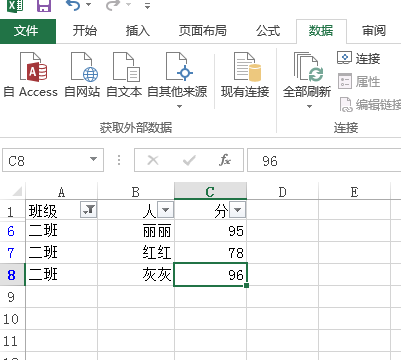Image resolution: width=401 pixels, height=360 pixels.
Task: Click the Name Box showing C8
Action: 46,160
